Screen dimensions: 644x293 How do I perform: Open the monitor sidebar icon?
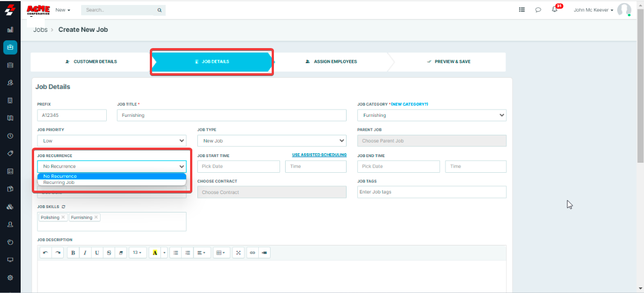(10, 259)
